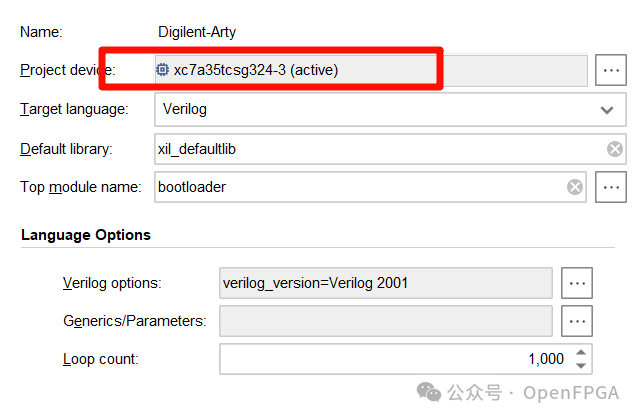Open the Verilog options browse button
Viewport: 640px width, 419px height.
pyautogui.click(x=577, y=283)
